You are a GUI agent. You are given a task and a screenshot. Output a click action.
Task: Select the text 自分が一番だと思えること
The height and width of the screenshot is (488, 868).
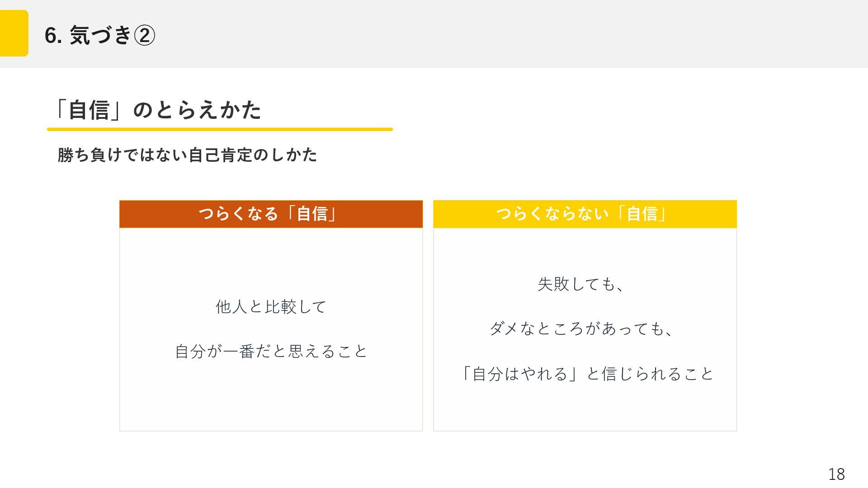271,351
